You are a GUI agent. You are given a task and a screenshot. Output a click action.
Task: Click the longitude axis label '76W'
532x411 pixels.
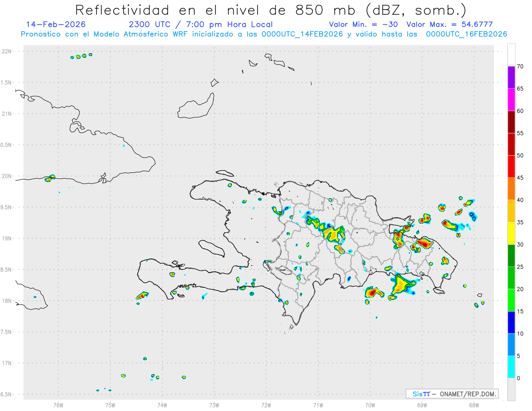pos(58,405)
